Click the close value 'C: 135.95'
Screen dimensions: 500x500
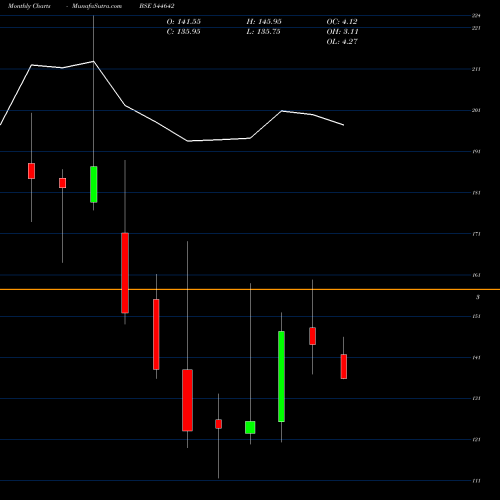[x=184, y=32]
